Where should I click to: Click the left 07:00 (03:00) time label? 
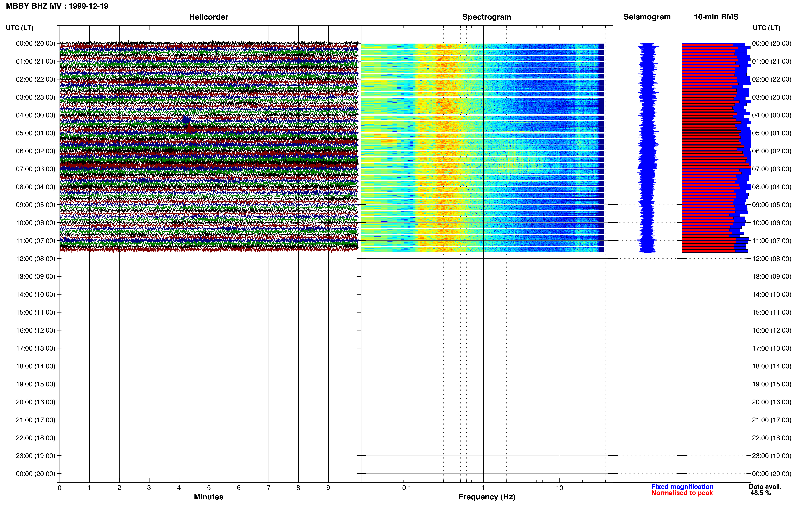click(x=36, y=169)
